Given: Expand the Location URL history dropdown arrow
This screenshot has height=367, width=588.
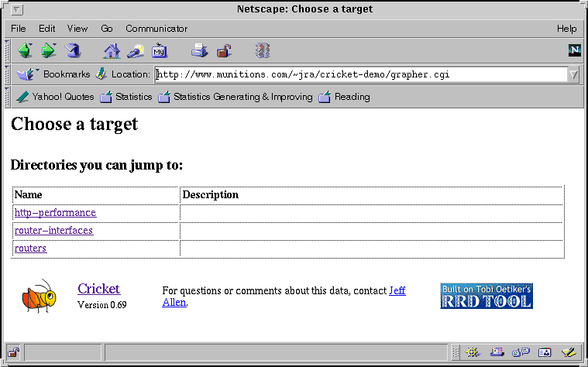Looking at the screenshot, I should [x=573, y=74].
